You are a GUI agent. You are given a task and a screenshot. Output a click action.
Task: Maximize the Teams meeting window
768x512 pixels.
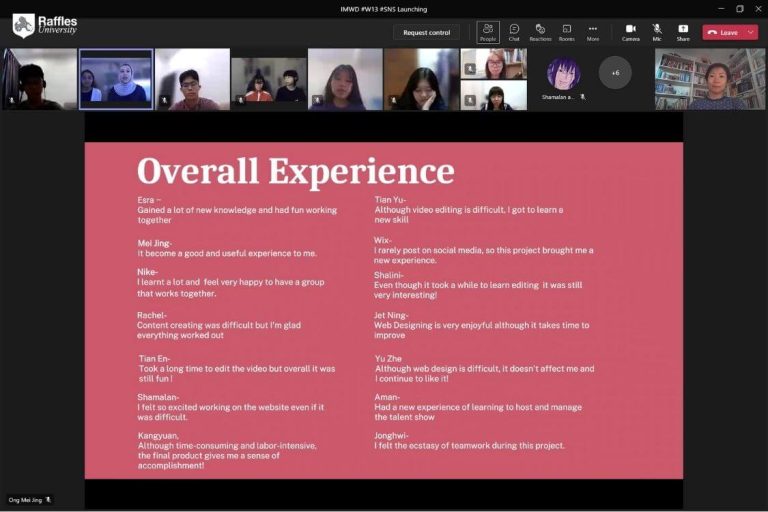tap(739, 9)
